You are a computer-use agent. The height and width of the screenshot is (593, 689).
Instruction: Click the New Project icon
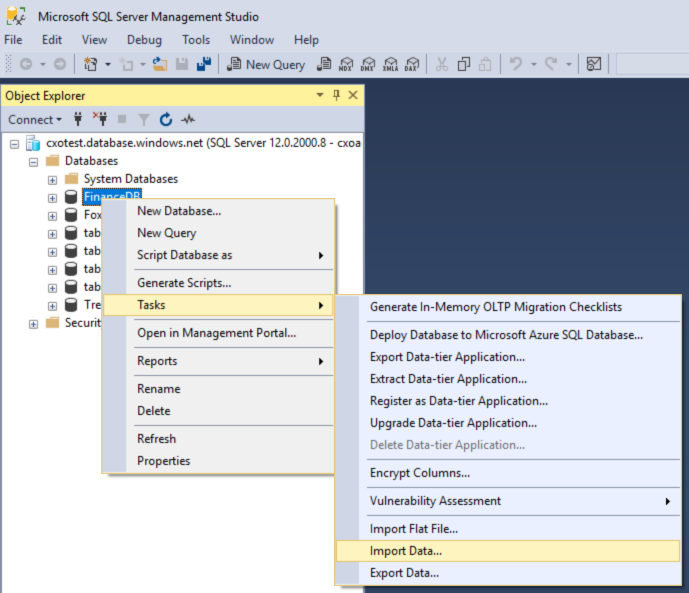pos(91,65)
